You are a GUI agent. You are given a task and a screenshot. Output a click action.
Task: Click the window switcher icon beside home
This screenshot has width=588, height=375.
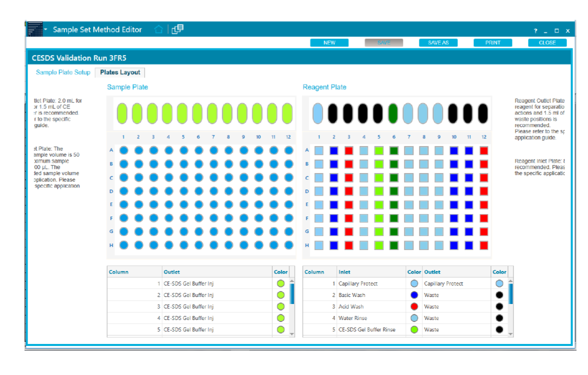point(178,29)
